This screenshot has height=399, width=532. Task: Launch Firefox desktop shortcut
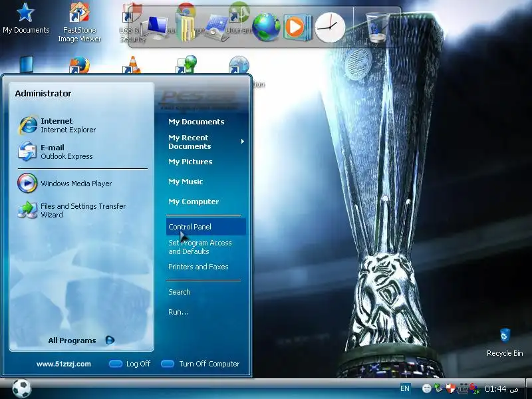point(79,65)
